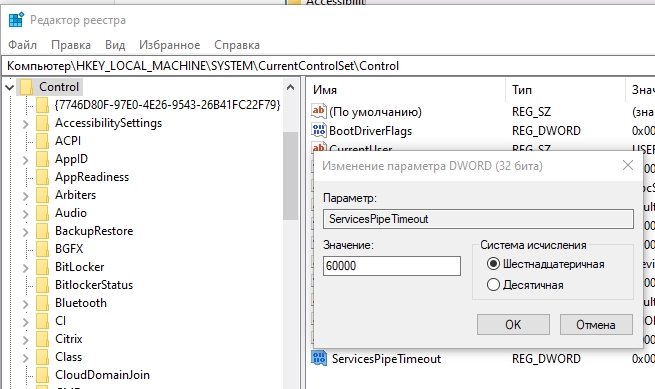Screen dimensions: 655x389
Task: Open the Вид menu
Action: click(x=115, y=45)
